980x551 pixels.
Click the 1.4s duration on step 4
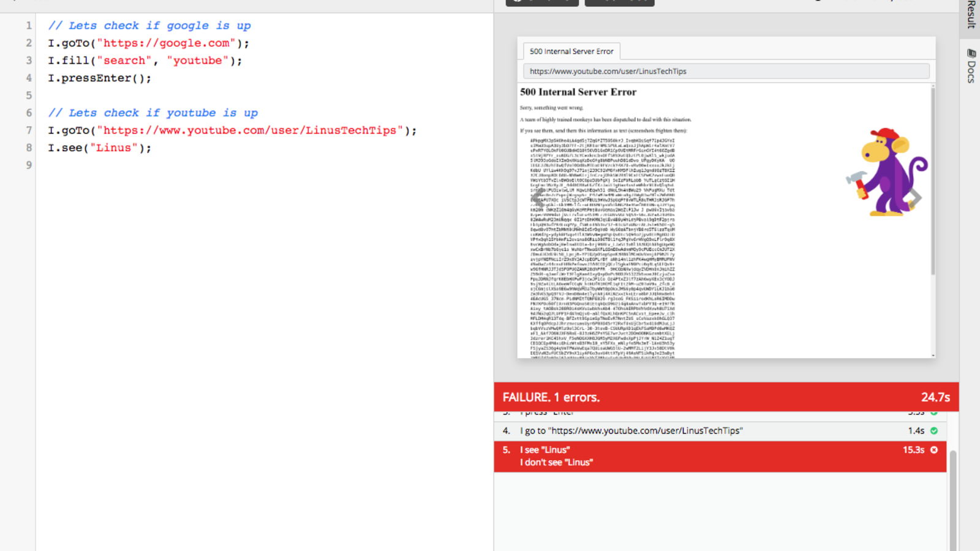pyautogui.click(x=916, y=431)
